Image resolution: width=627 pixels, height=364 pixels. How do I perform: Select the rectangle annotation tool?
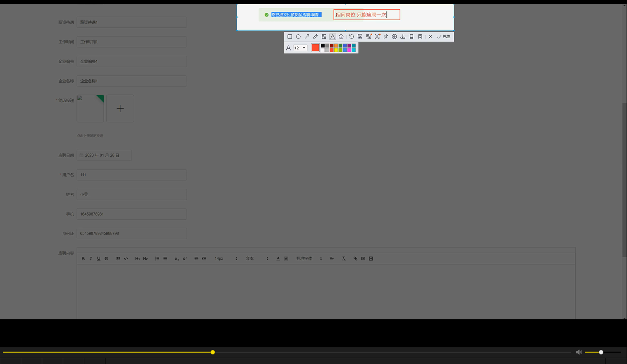(290, 37)
